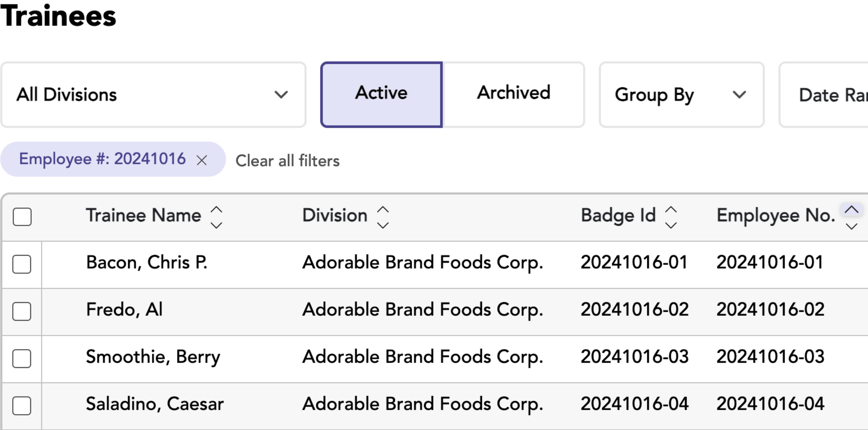The height and width of the screenshot is (430, 868).
Task: Click the Division column header
Action: (x=335, y=215)
